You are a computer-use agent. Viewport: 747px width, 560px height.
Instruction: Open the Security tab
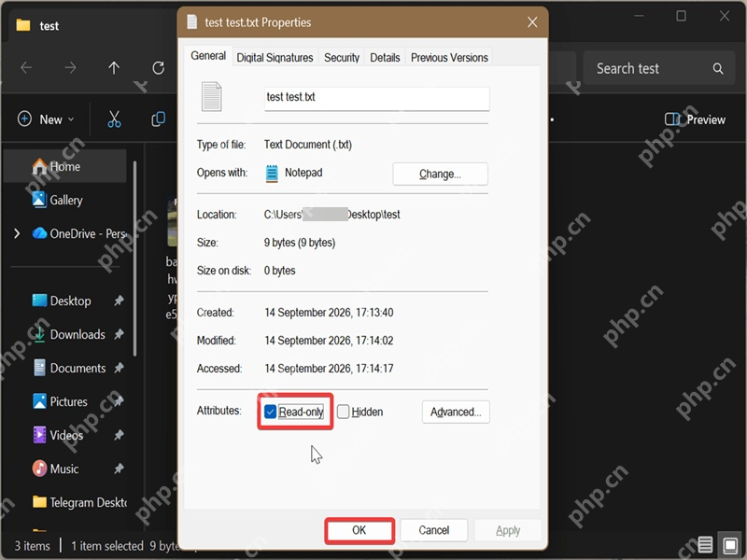[342, 58]
